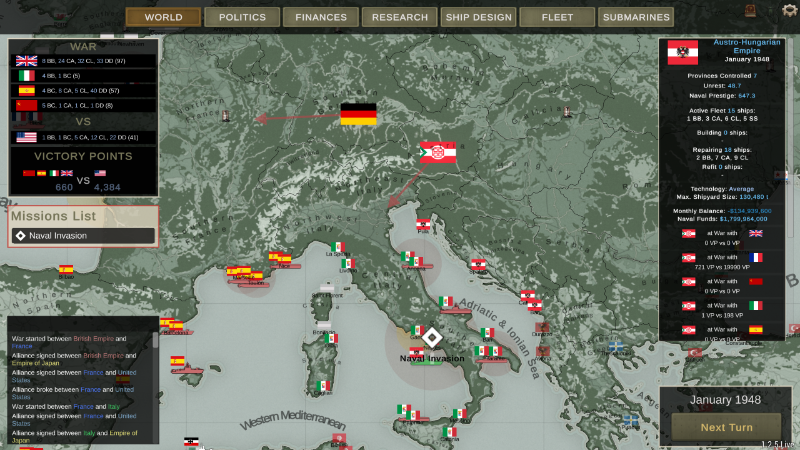Go to the Submarines tab
This screenshot has width=800, height=450.
[635, 17]
